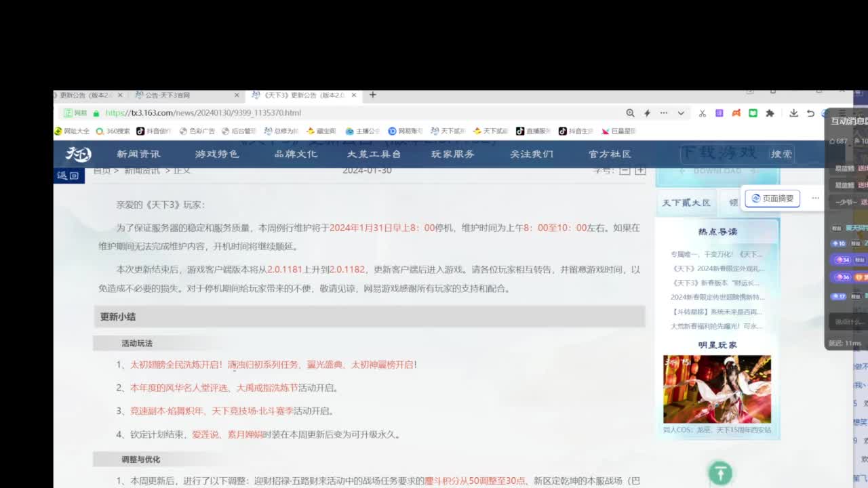Screen dimensions: 868x488
Task: Open the hot article 【斗转星移】系统未来
Action: tap(716, 312)
